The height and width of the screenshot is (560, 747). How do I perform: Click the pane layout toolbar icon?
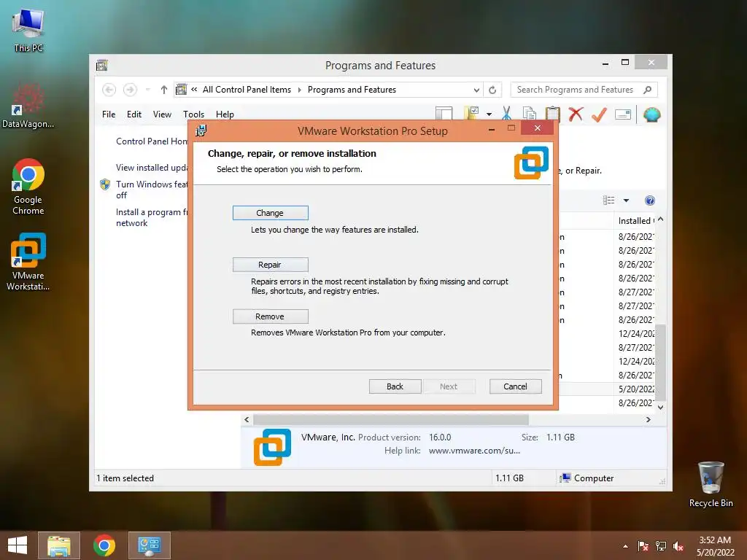444,114
